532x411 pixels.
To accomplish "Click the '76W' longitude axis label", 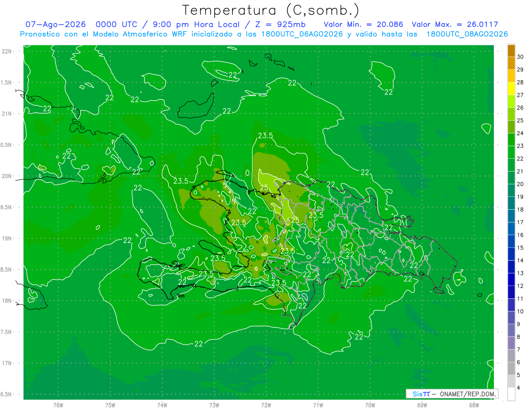I will [x=58, y=405].
